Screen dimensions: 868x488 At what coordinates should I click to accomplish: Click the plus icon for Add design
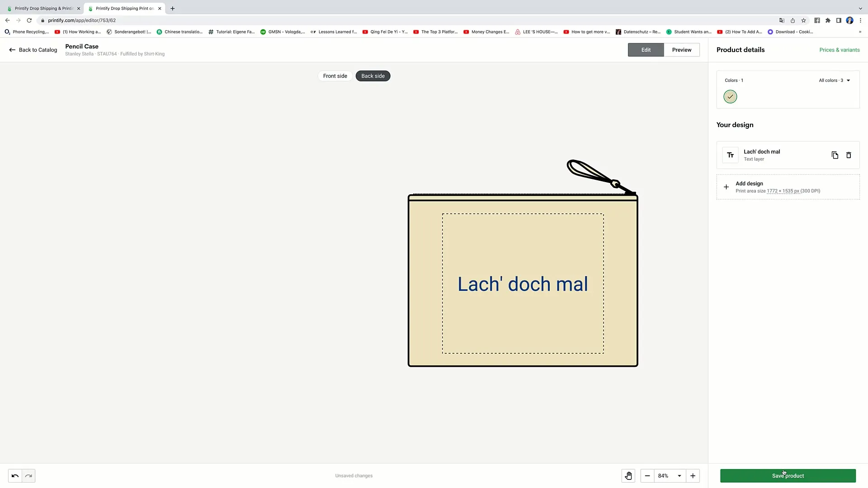tap(726, 187)
